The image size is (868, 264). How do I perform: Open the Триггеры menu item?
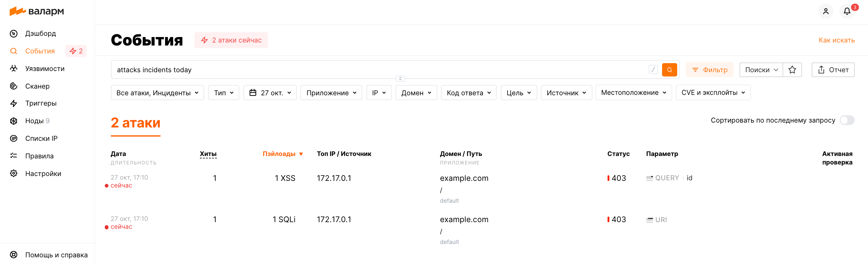41,103
